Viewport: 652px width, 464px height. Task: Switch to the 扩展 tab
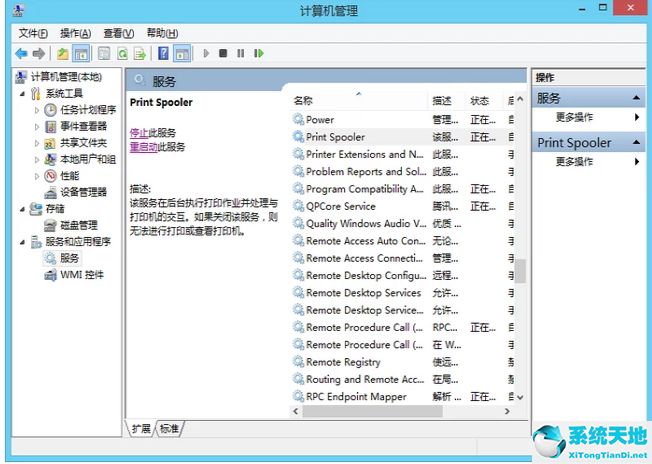(x=141, y=429)
